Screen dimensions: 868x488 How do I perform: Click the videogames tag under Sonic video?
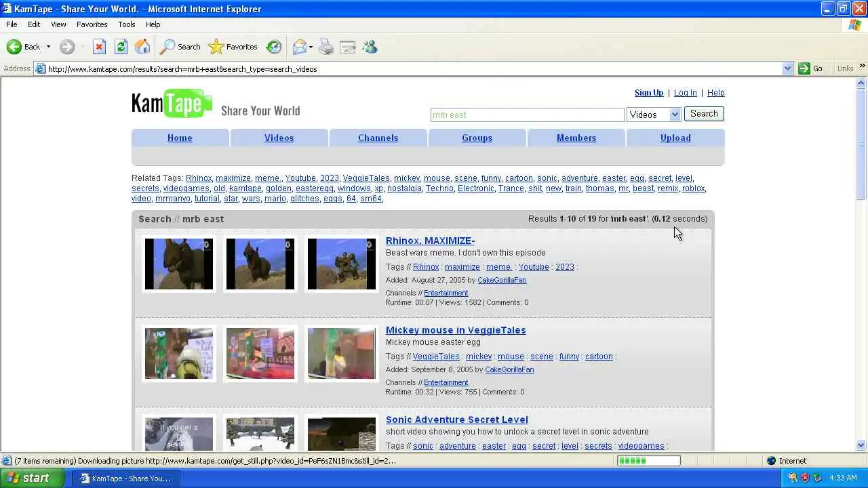pyautogui.click(x=641, y=446)
